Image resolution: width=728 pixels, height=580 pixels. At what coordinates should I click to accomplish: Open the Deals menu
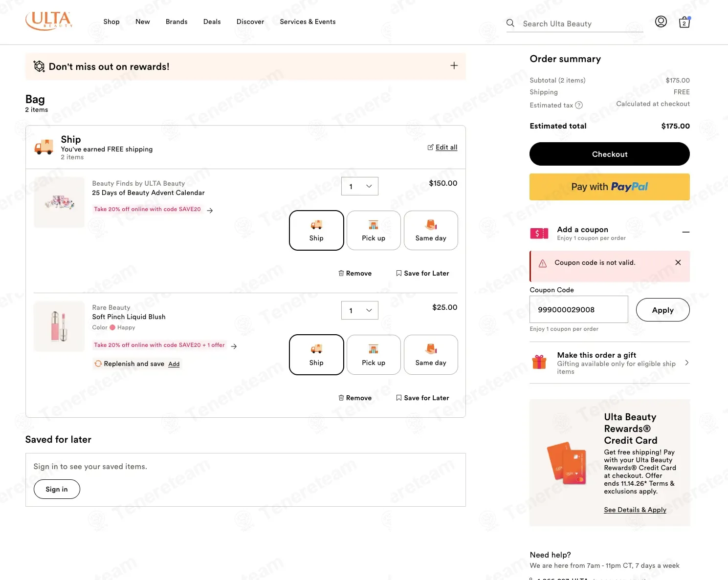[212, 21]
